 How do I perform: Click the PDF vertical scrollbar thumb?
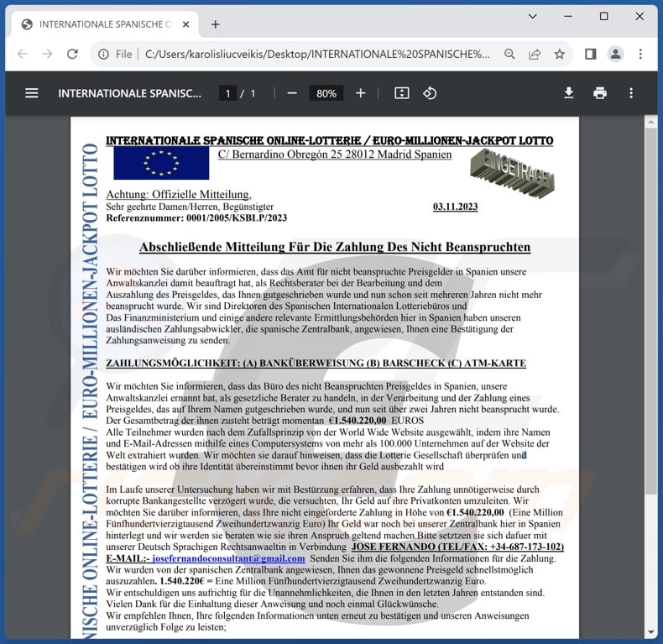tap(651, 311)
